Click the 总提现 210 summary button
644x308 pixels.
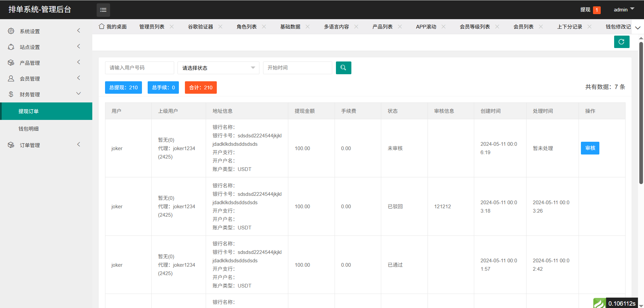(x=123, y=88)
